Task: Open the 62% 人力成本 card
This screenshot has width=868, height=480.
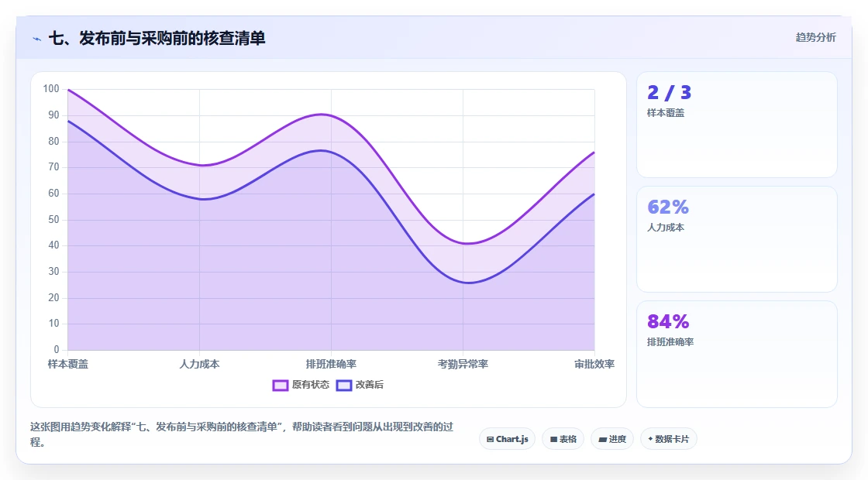Action: pos(737,239)
